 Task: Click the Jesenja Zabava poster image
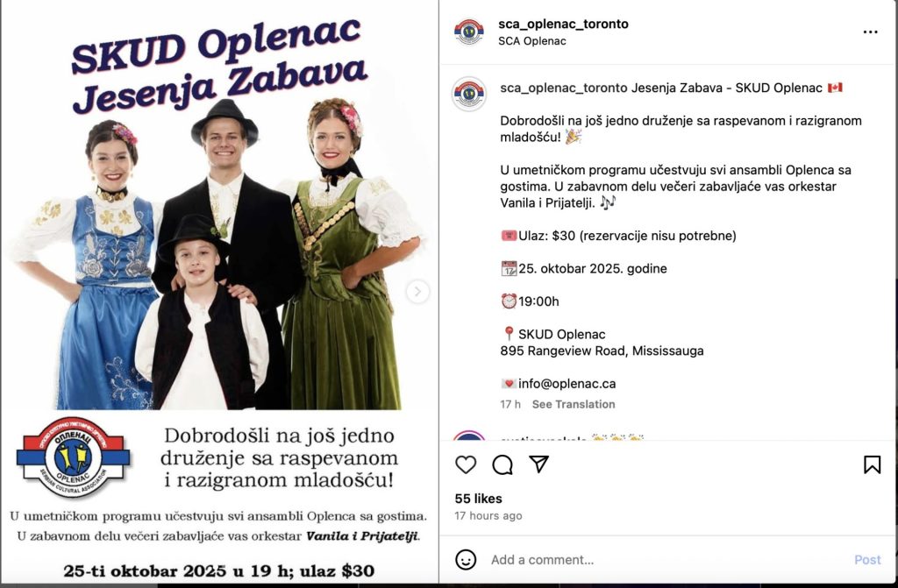[219, 292]
